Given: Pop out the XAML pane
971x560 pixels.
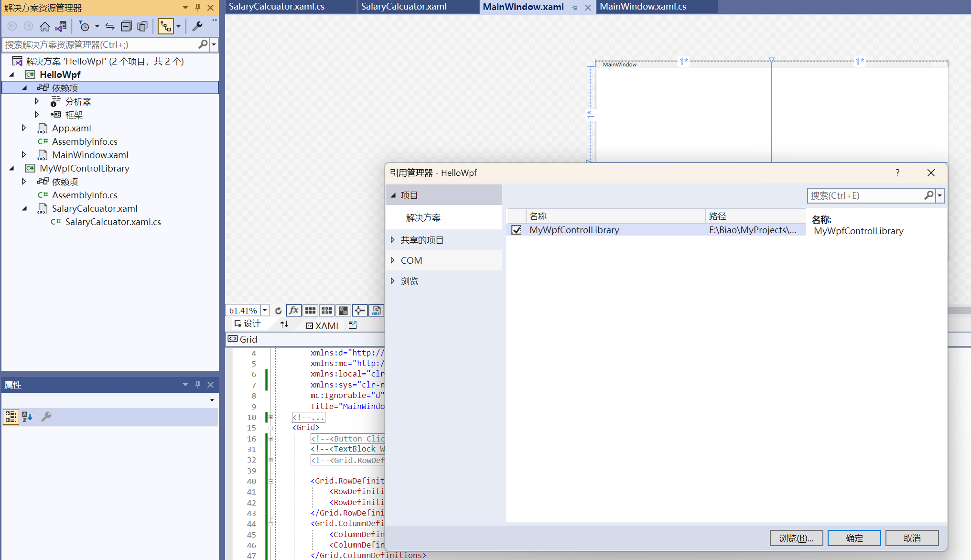Looking at the screenshot, I should [x=353, y=325].
